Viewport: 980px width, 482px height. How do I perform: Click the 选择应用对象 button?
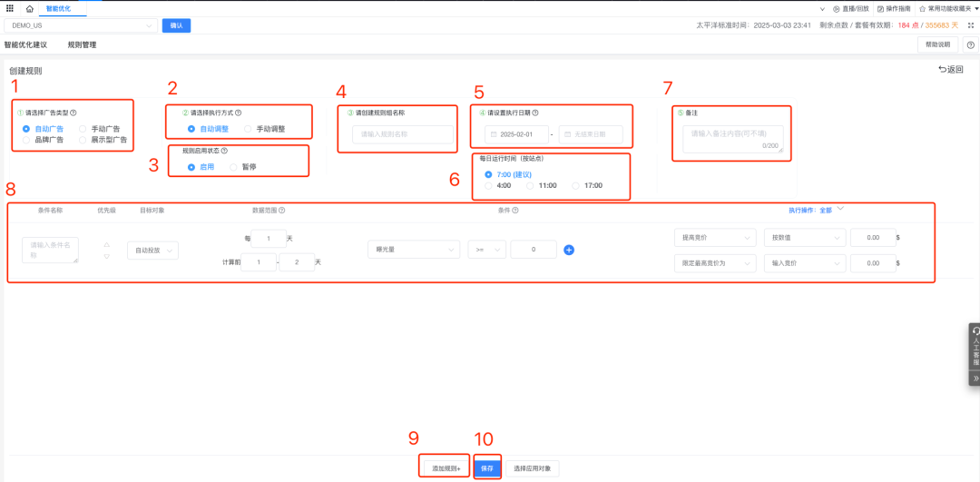(533, 468)
